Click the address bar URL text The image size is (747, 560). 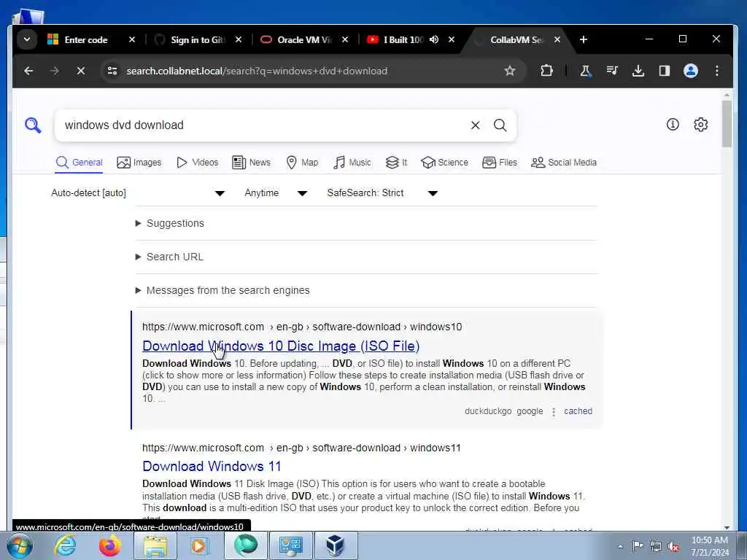pos(257,71)
